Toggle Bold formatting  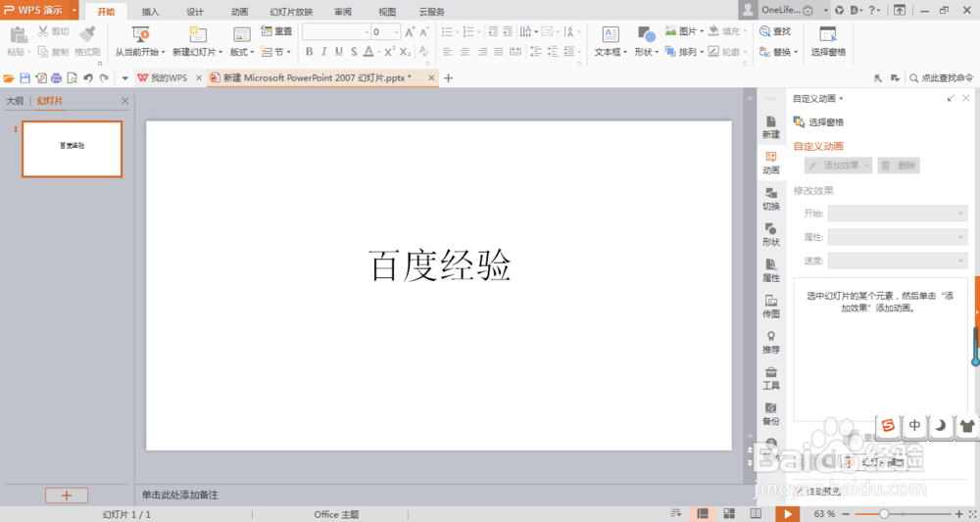click(309, 52)
